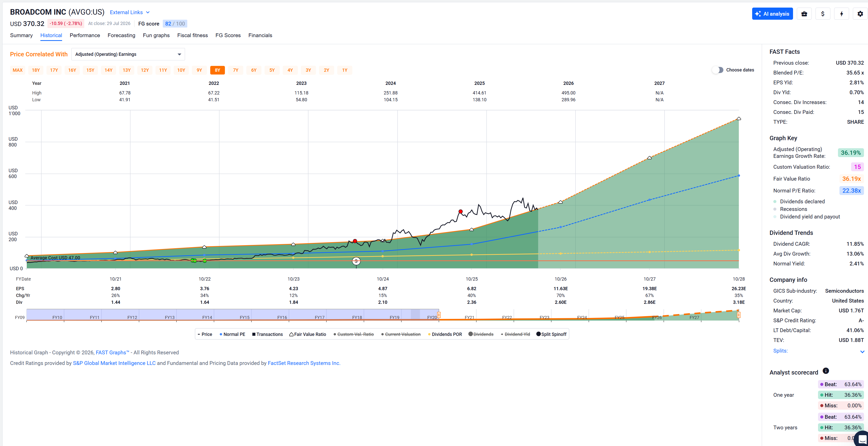Click the Normal P/E Ratio 22.38x swatch
Screen dimensions: 868x446
pos(852,191)
